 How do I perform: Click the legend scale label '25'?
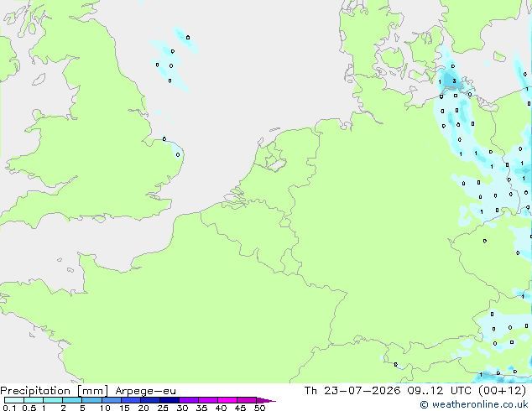click(163, 408)
